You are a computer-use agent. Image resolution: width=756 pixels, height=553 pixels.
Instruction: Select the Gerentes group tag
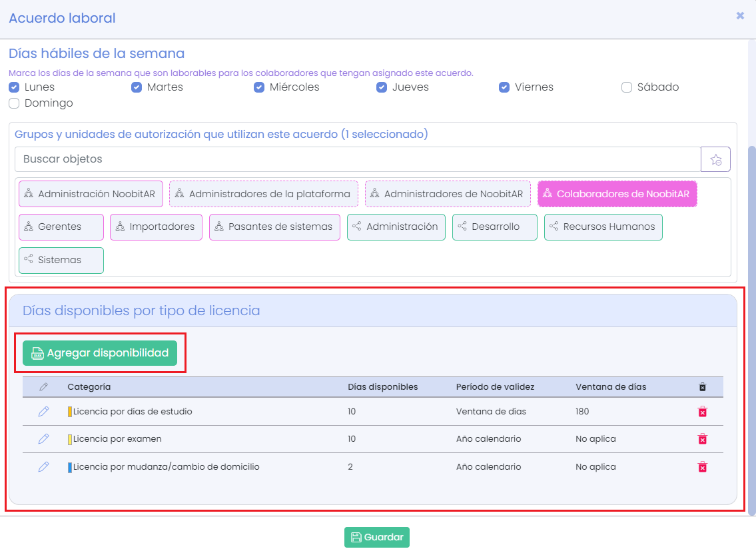61,227
